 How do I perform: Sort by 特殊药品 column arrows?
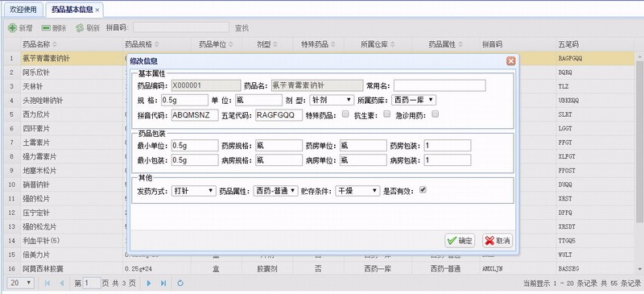(333, 44)
